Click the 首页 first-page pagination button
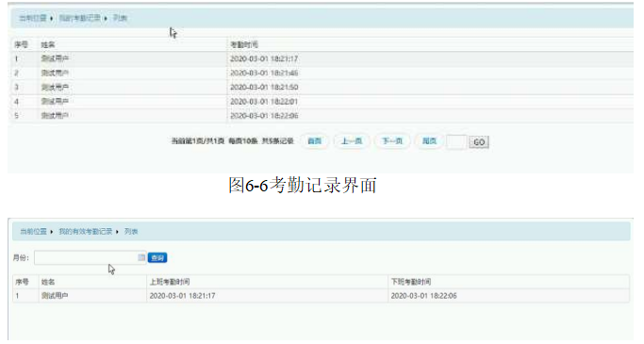Image resolution: width=644 pixels, height=344 pixels. point(315,141)
